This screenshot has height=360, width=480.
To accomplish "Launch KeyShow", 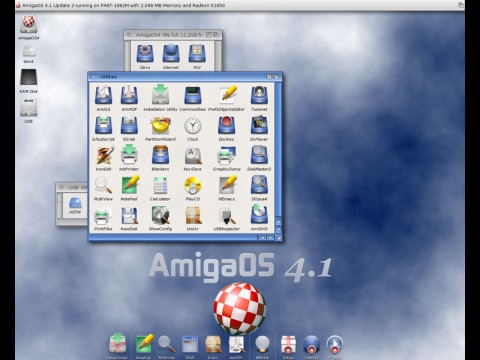I will (193, 156).
